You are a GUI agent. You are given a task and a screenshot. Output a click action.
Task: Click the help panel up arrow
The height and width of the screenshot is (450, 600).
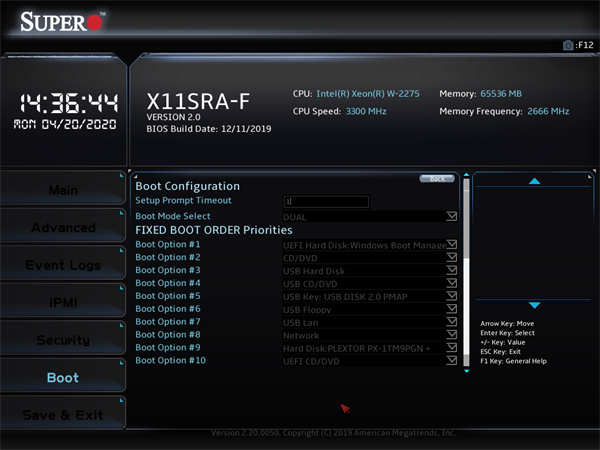point(534,181)
